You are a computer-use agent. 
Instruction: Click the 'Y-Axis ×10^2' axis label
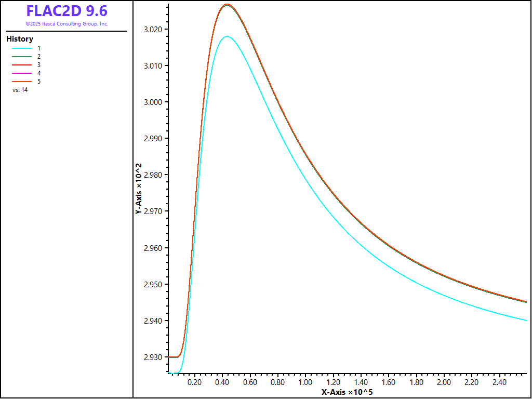pyautogui.click(x=139, y=189)
